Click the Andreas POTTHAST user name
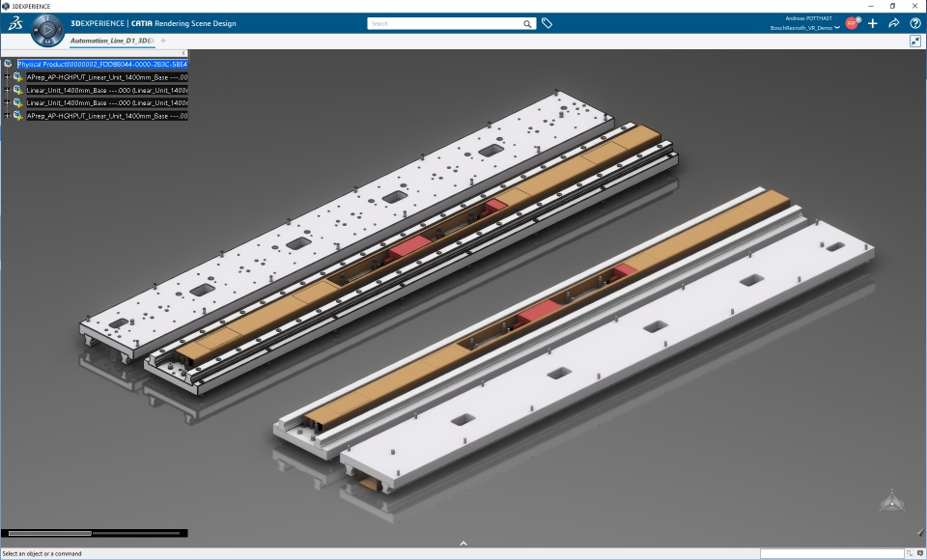Viewport: 927px width, 560px height. click(808, 18)
